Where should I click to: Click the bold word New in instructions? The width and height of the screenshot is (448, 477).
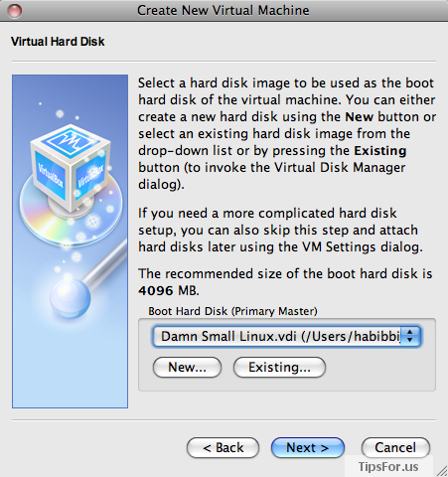coord(360,117)
